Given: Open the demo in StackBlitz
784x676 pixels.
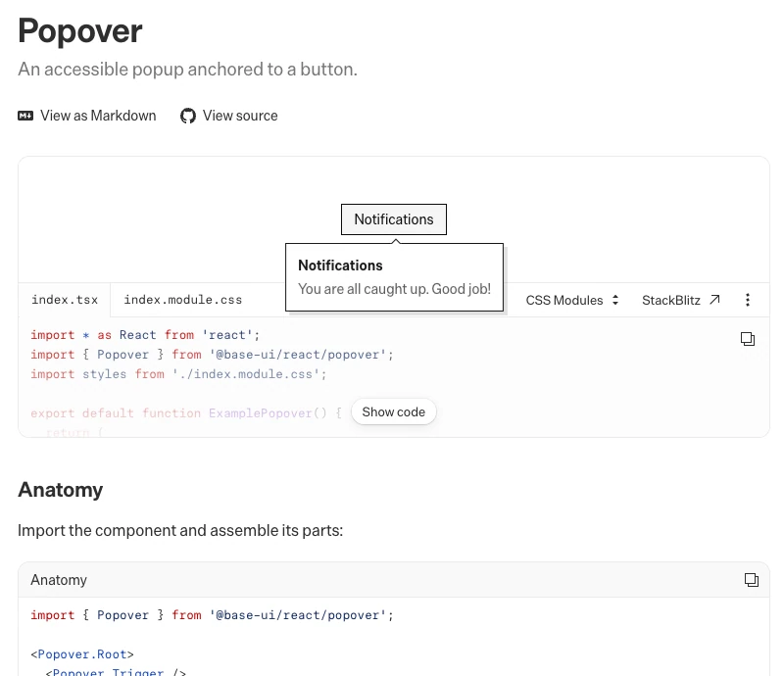Looking at the screenshot, I should [681, 300].
